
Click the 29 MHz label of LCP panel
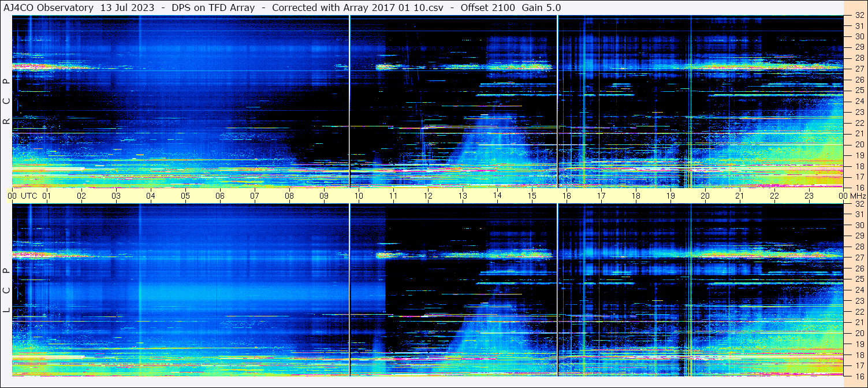click(859, 236)
